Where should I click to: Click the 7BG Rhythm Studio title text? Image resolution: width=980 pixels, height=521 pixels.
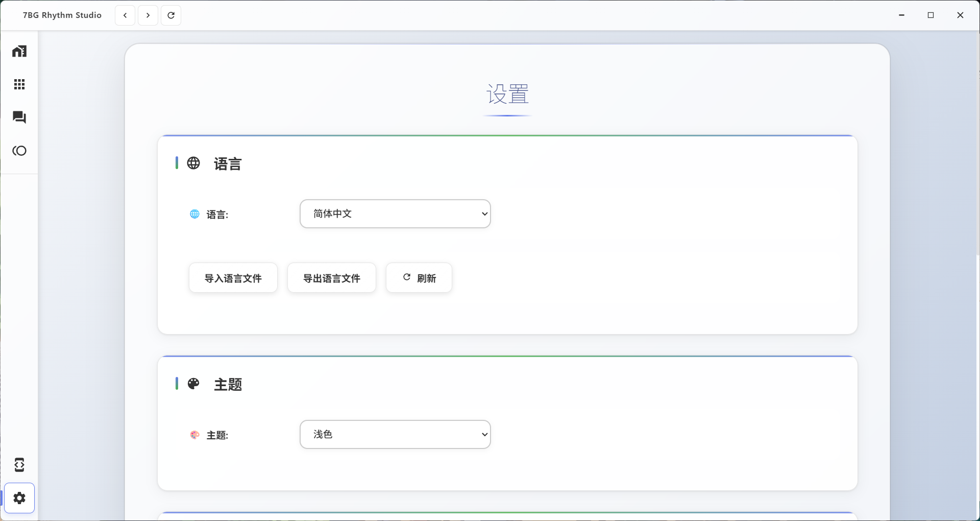tap(61, 15)
